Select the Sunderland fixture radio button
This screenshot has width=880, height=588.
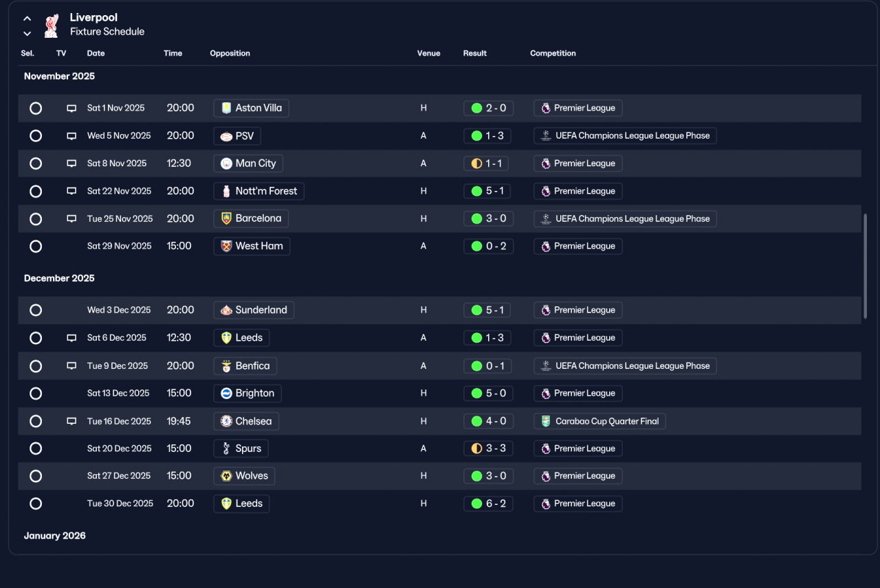36,310
